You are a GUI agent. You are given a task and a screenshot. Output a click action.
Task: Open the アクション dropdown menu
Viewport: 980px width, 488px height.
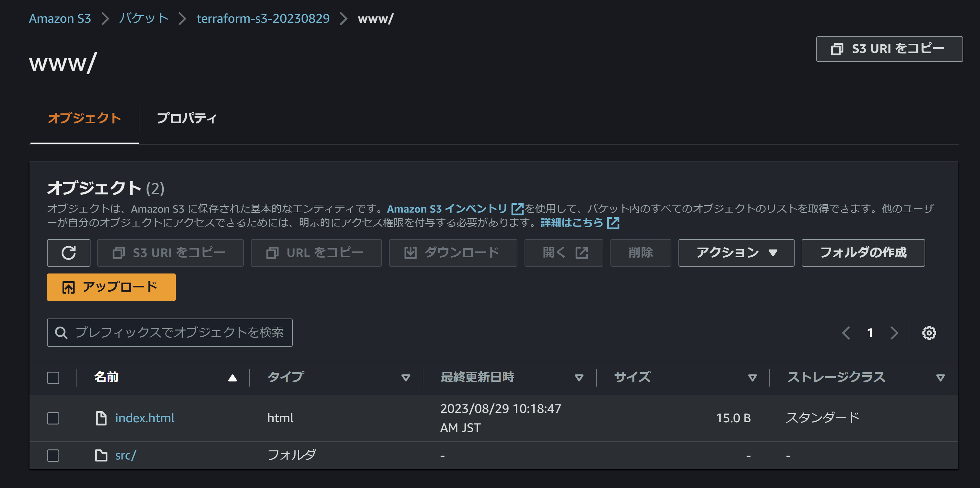[x=736, y=253]
